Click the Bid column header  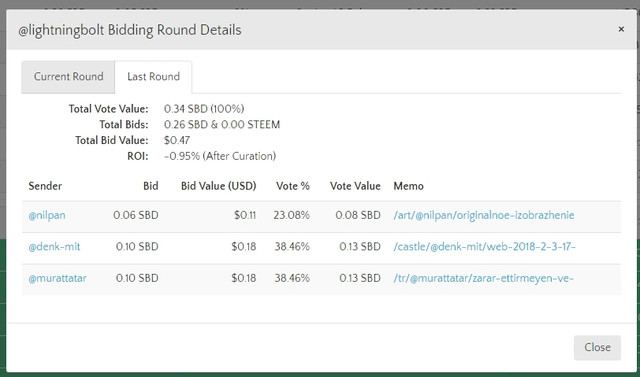[x=151, y=186]
